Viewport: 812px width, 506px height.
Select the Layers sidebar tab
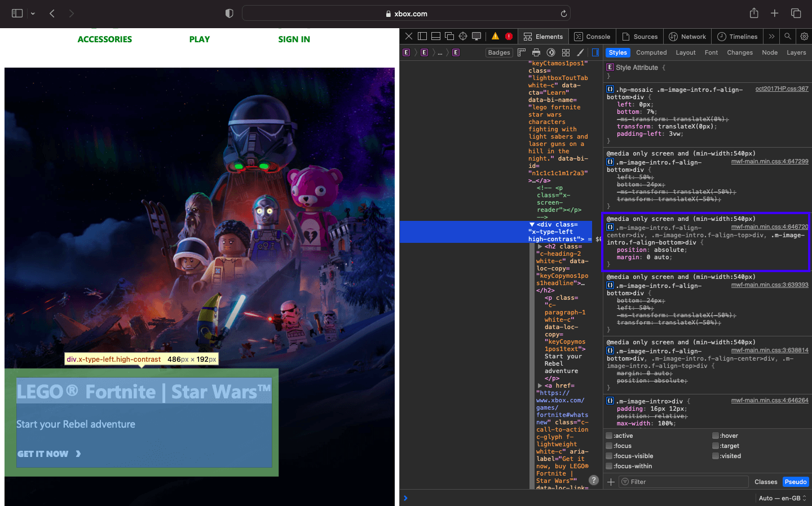click(796, 52)
